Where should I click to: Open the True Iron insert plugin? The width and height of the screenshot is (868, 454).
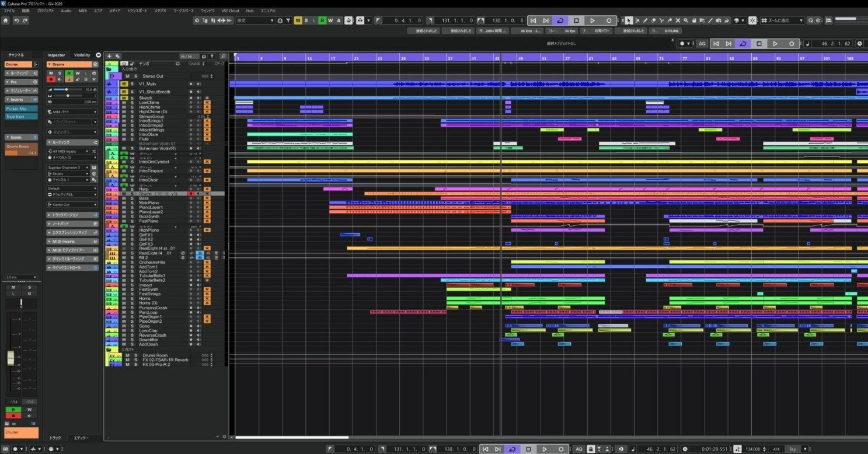click(x=22, y=117)
